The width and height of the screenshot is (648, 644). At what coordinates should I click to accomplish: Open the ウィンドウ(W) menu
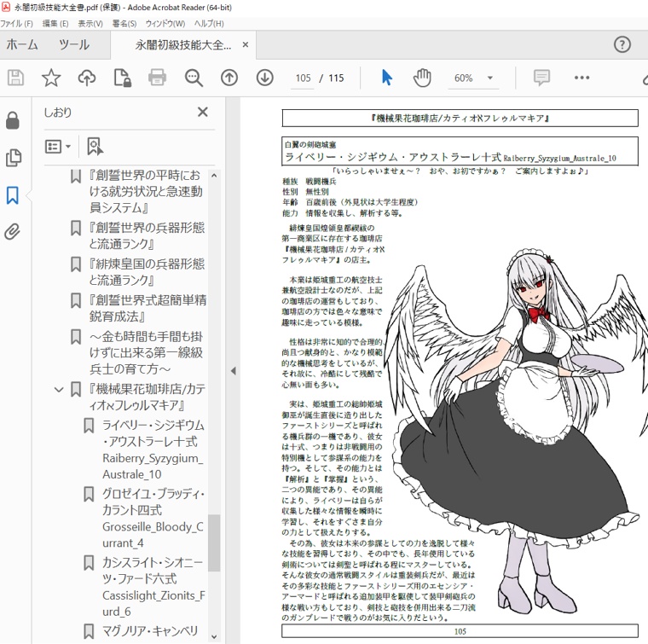pyautogui.click(x=165, y=24)
